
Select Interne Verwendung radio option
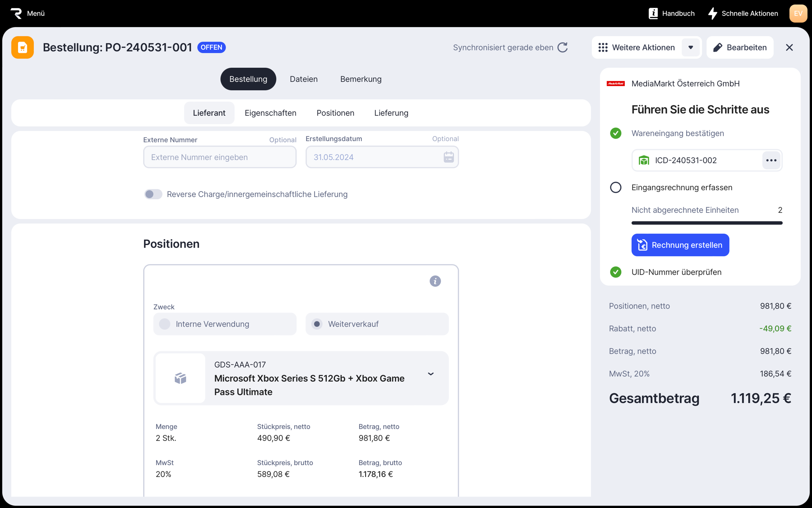tap(165, 324)
